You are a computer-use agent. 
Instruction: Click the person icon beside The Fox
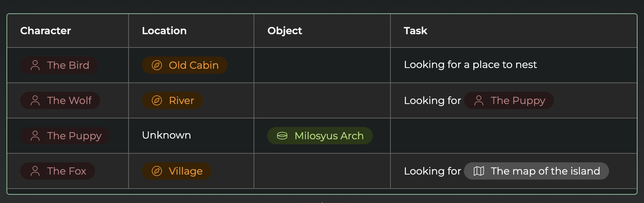pos(35,171)
